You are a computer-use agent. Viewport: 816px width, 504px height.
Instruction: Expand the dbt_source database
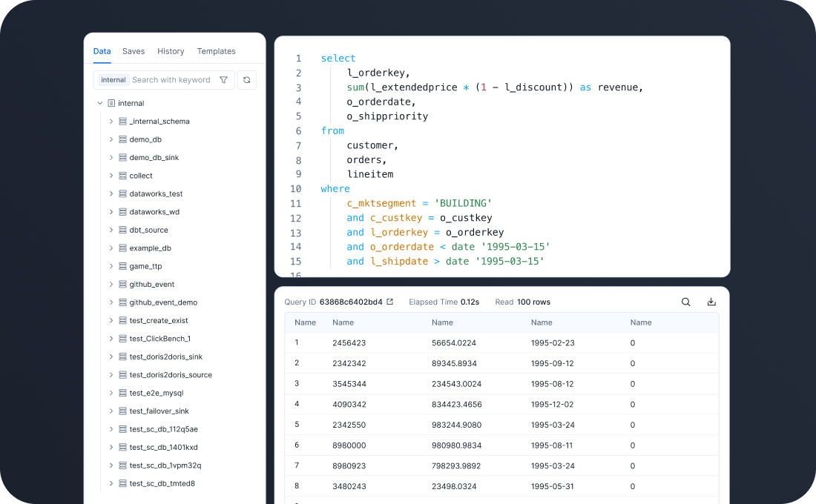pyautogui.click(x=111, y=230)
